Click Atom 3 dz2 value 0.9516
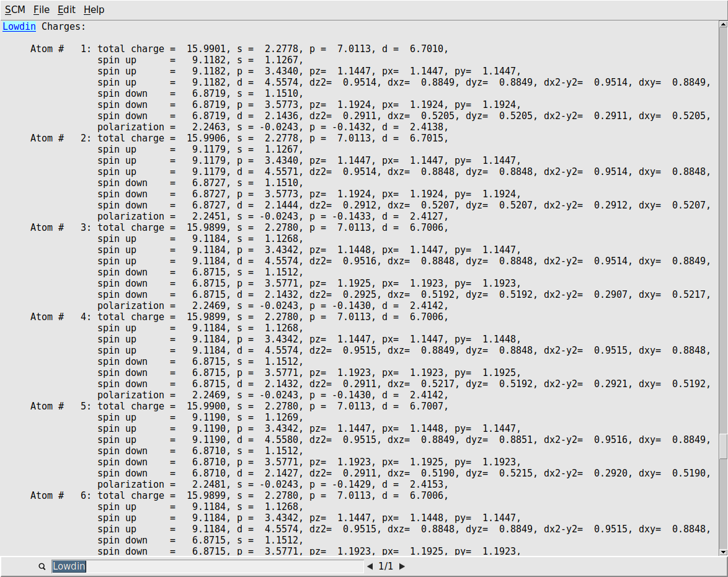 click(360, 261)
